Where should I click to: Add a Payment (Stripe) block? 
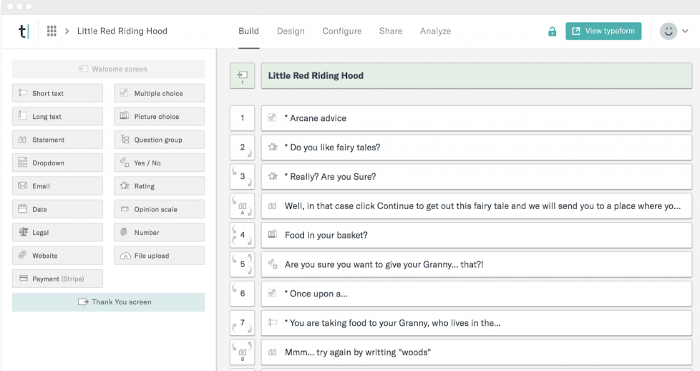(x=57, y=279)
